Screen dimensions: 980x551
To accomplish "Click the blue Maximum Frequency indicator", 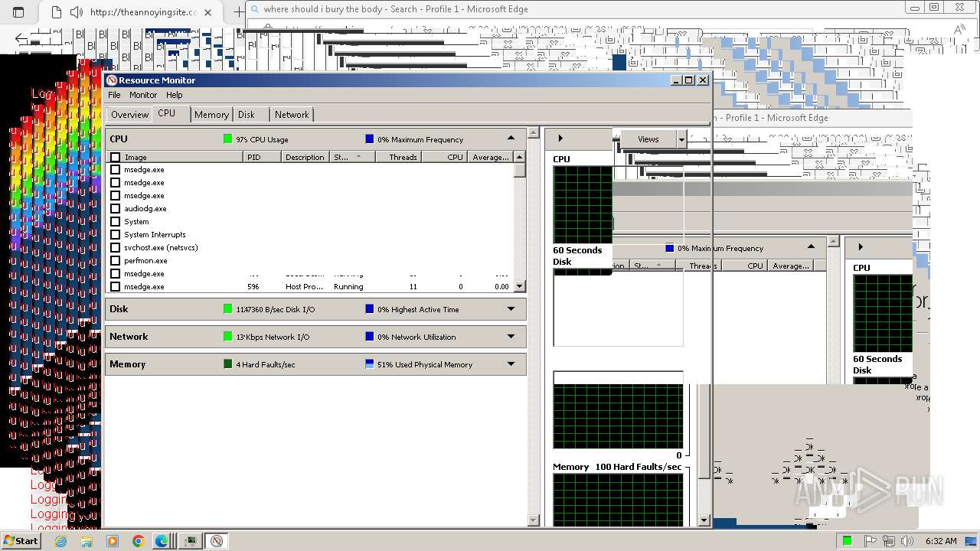I will click(370, 139).
